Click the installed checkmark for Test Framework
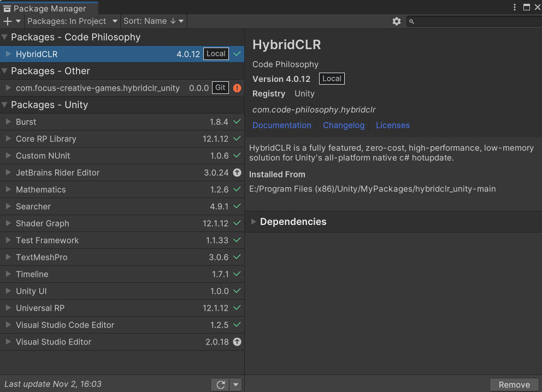 [237, 240]
